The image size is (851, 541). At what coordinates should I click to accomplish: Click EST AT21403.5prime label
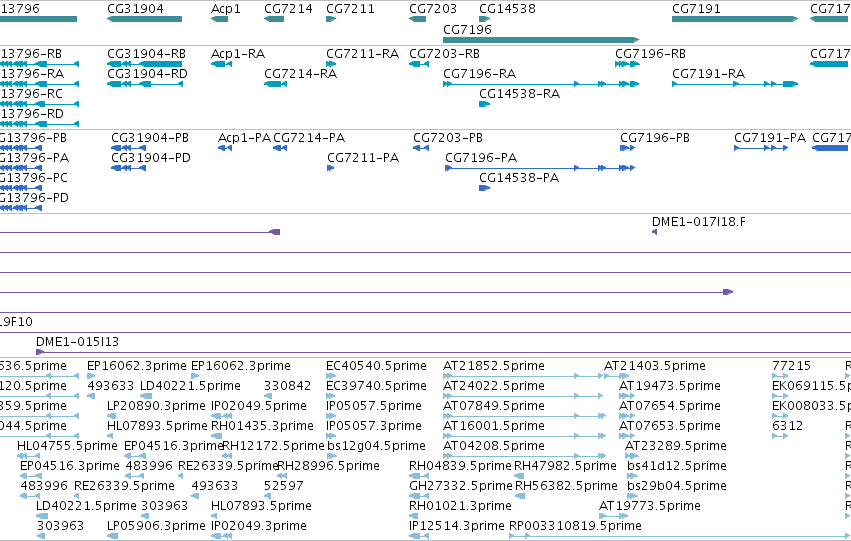coord(655,366)
